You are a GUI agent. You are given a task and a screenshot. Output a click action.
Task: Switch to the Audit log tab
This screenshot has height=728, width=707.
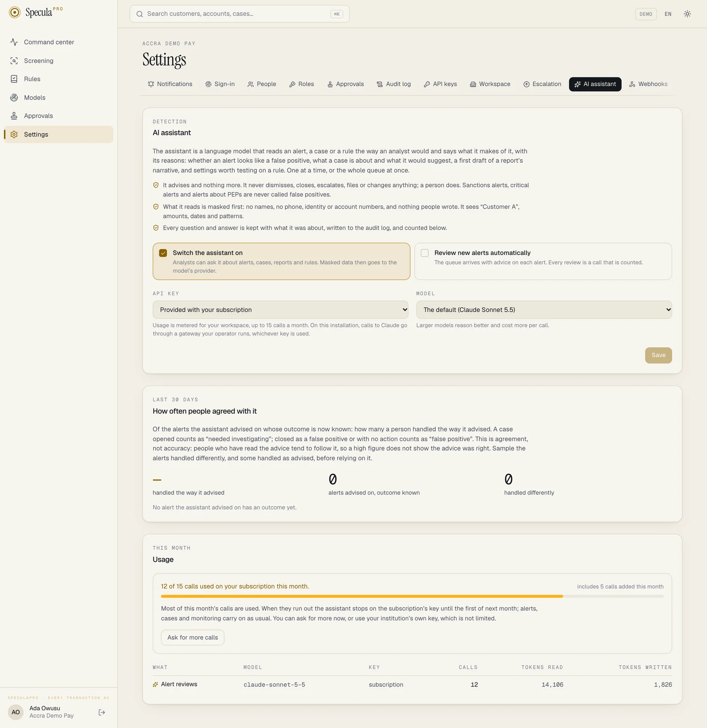point(394,84)
